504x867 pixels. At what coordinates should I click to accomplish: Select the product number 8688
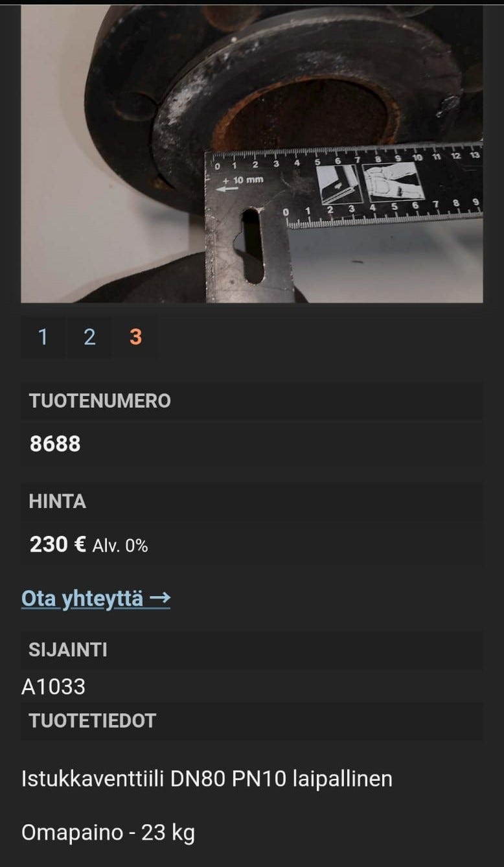click(x=55, y=444)
